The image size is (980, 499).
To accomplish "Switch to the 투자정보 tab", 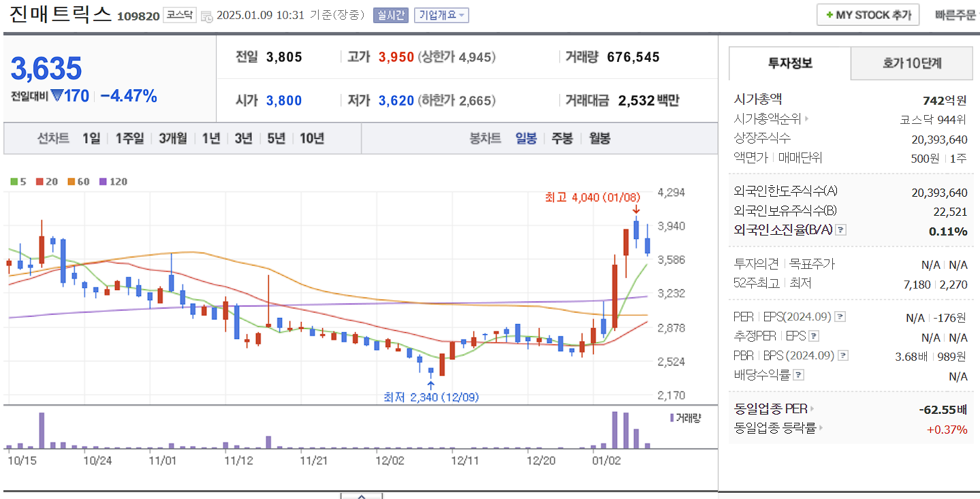I will 790,63.
